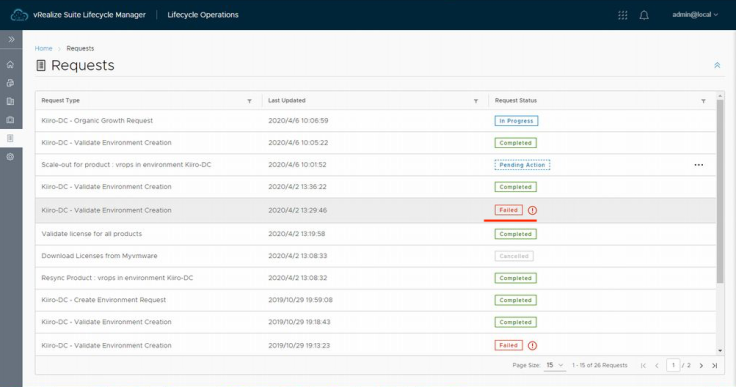Select Download Licenses from Myvmware row
Image resolution: width=736 pixels, height=387 pixels.
click(376, 256)
